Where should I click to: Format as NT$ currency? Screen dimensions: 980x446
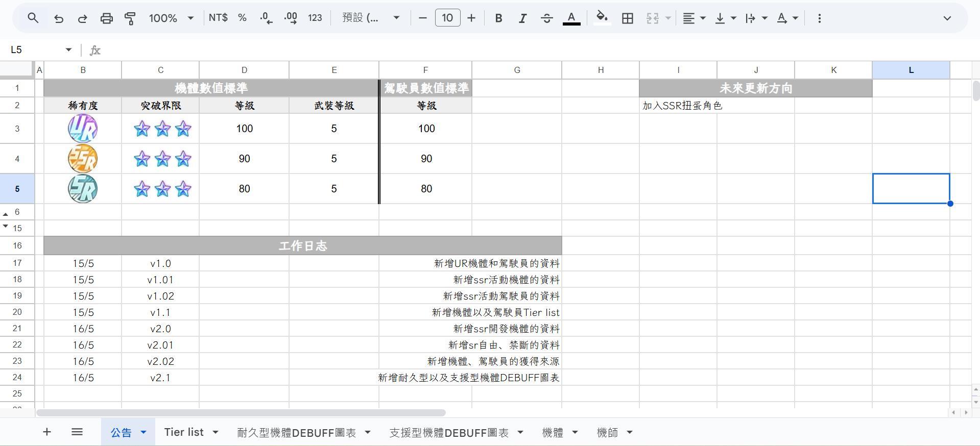click(x=218, y=18)
